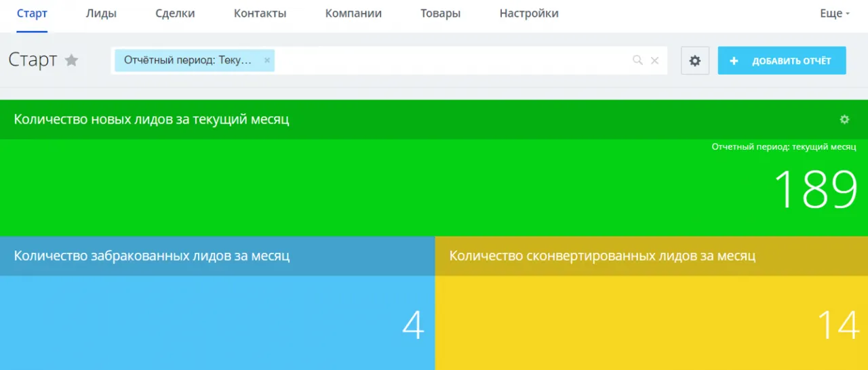The width and height of the screenshot is (868, 370).
Task: Click the rejected leads widget title
Action: pyautogui.click(x=152, y=256)
